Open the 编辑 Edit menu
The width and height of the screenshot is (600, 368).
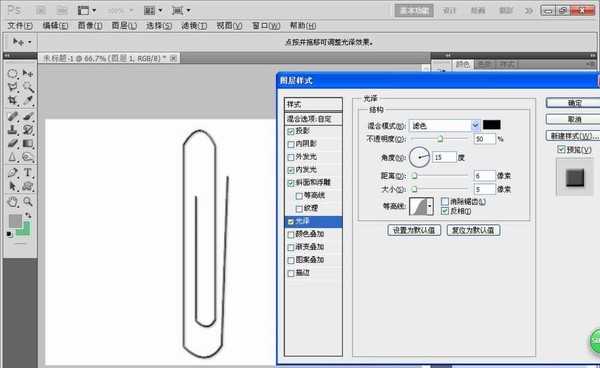pos(55,26)
